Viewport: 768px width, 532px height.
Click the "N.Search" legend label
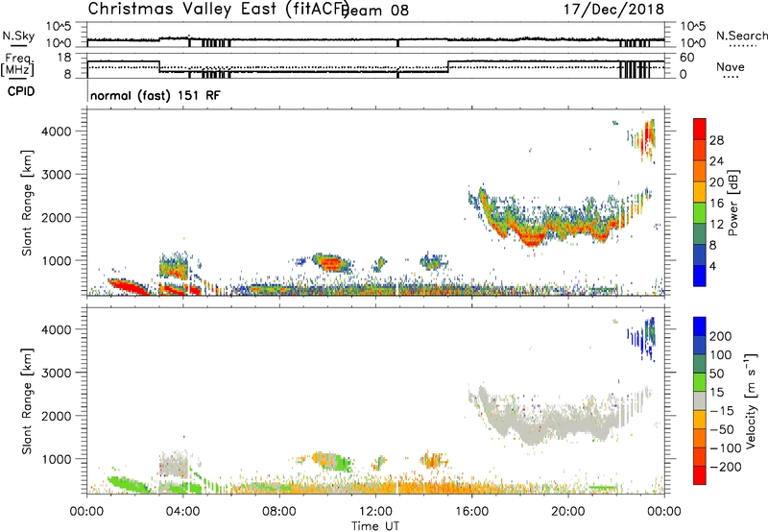tap(741, 36)
